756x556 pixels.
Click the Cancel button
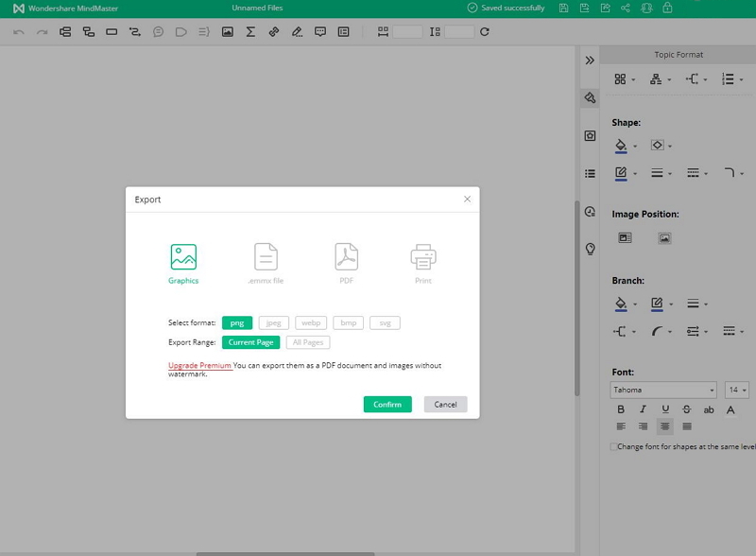pyautogui.click(x=445, y=404)
